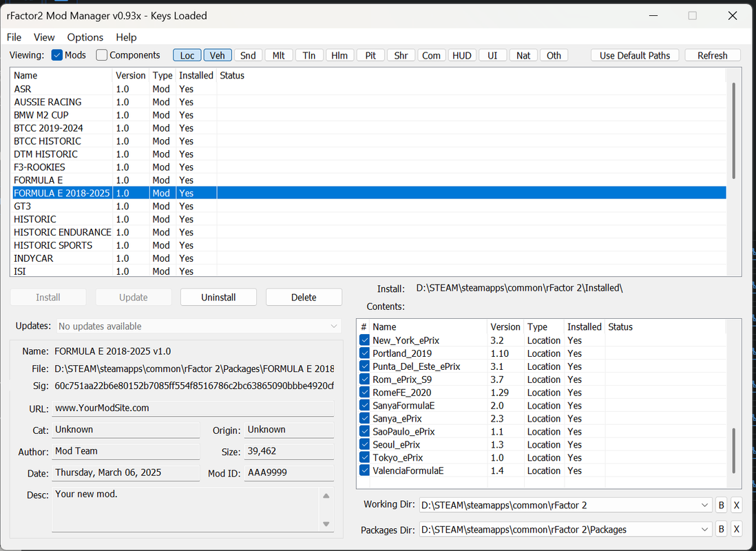Viewport: 756px width, 551px height.
Task: Select the HISTORIC ENDURANCE mod row
Action: click(369, 232)
